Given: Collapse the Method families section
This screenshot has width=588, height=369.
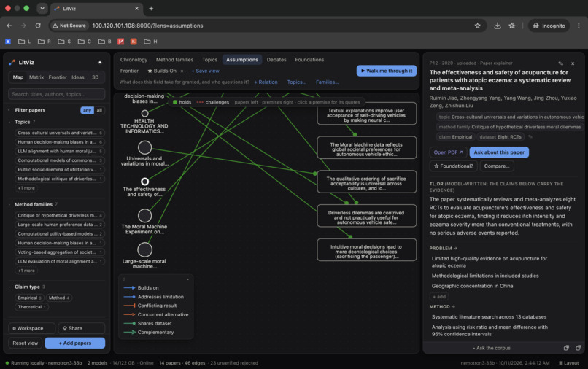Looking at the screenshot, I should 9,204.
